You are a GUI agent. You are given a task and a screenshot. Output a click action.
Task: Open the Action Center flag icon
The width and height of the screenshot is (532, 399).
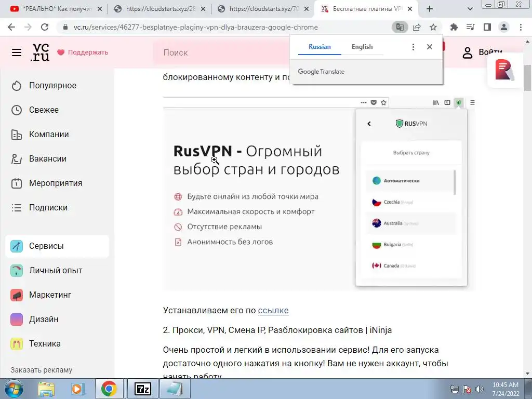pos(467,389)
